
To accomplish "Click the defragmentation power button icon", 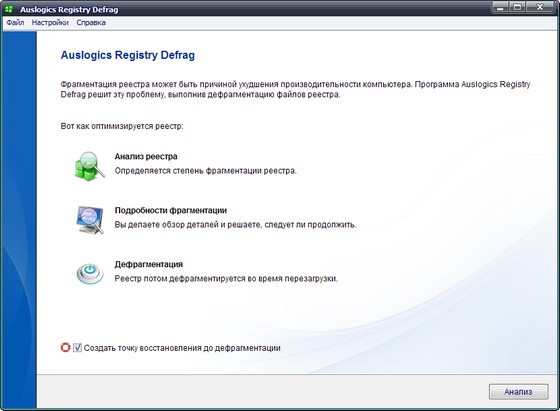I will pyautogui.click(x=90, y=274).
